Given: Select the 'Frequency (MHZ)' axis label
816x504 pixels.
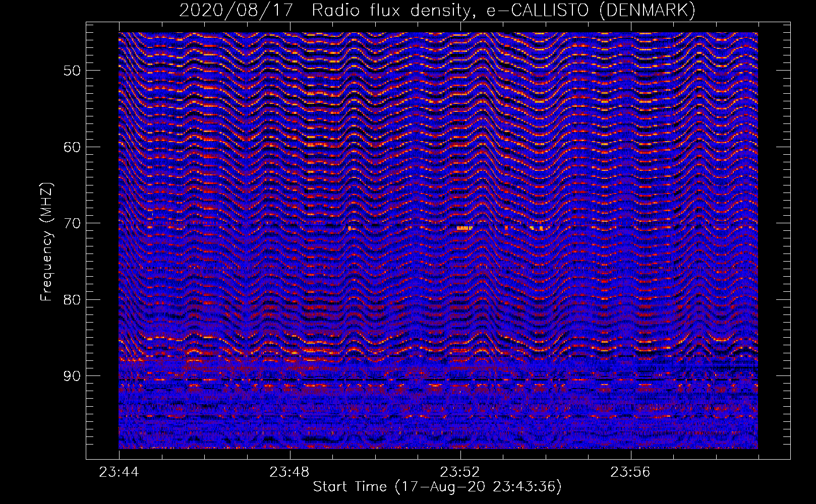Looking at the screenshot, I should [x=46, y=242].
